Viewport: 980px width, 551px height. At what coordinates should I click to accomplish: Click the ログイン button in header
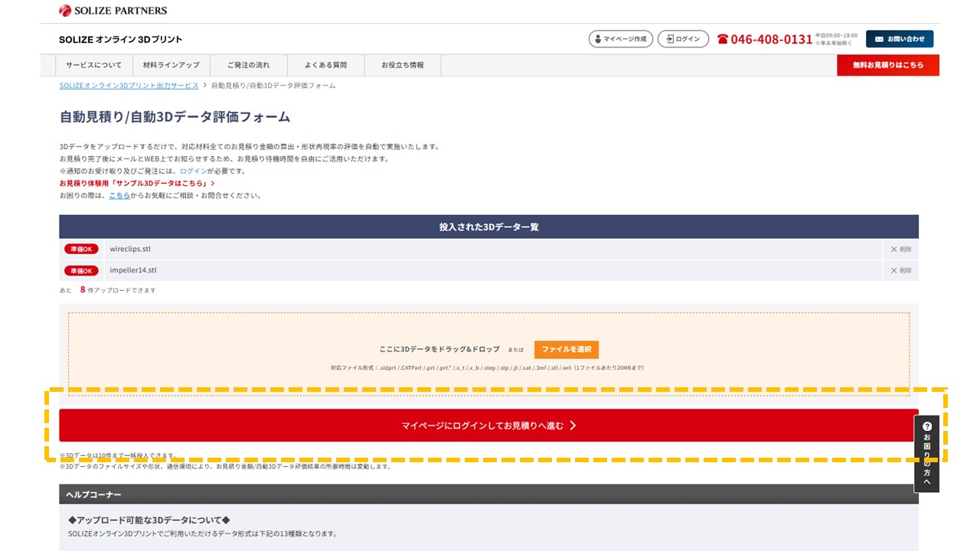click(683, 39)
